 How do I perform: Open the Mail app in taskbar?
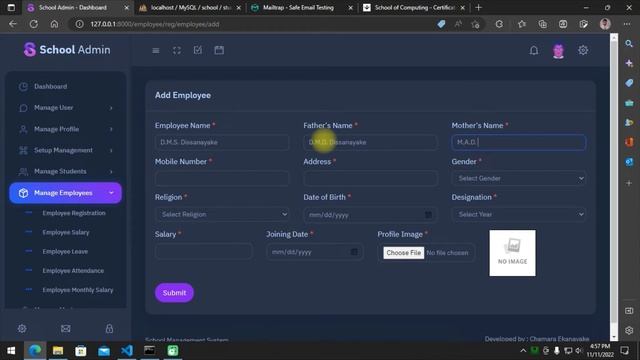pos(104,351)
